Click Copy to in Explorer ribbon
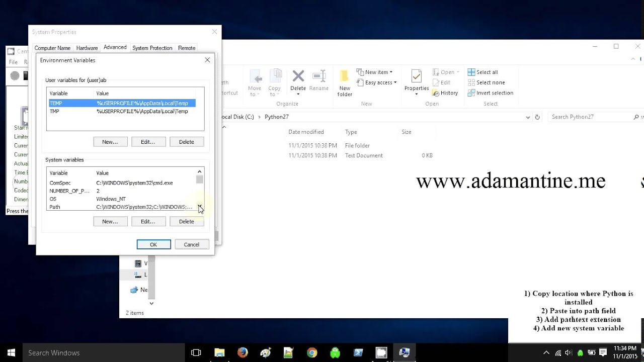The height and width of the screenshot is (362, 644). pyautogui.click(x=275, y=83)
